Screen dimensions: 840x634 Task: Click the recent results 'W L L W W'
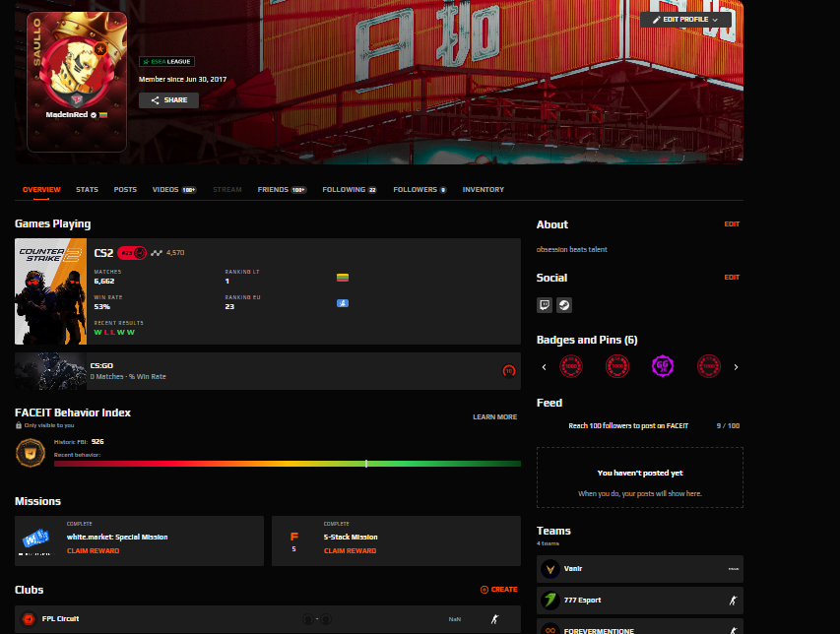(114, 333)
